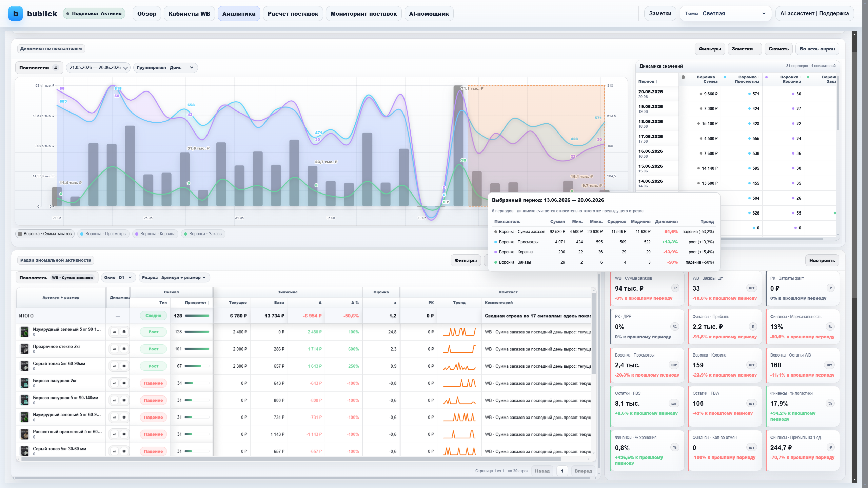Expand the date range 21.05.2026 — 20.06.2026 picker

coord(98,68)
